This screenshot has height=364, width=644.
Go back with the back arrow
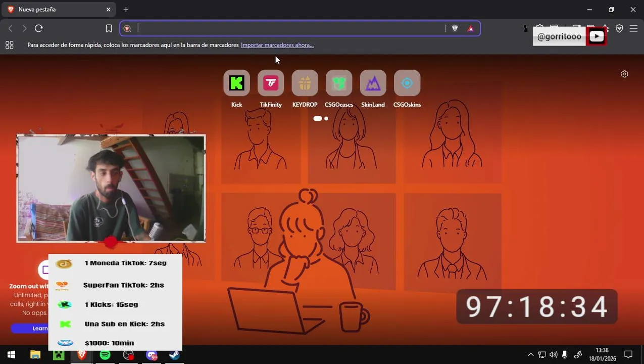[10, 28]
